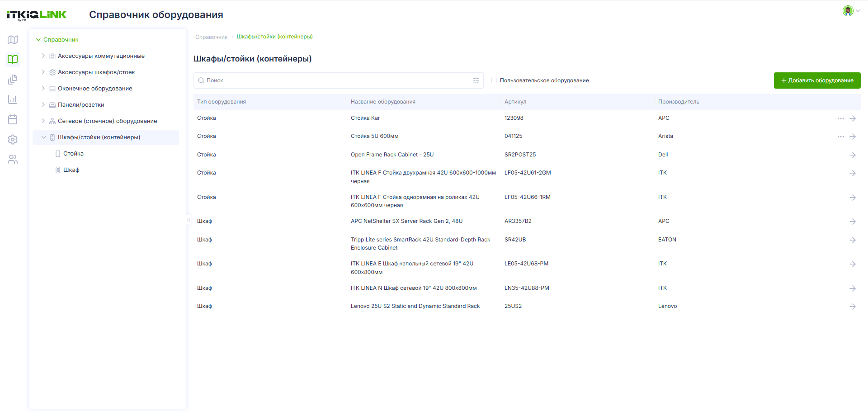
Task: Open the settings gear sidebar icon
Action: coord(13,139)
